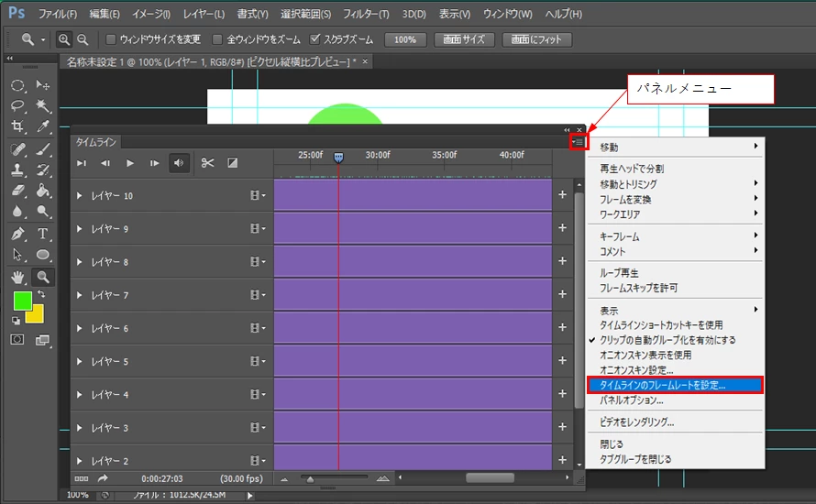Open the timeline panel menu icon
The height and width of the screenshot is (504, 816).
(579, 141)
